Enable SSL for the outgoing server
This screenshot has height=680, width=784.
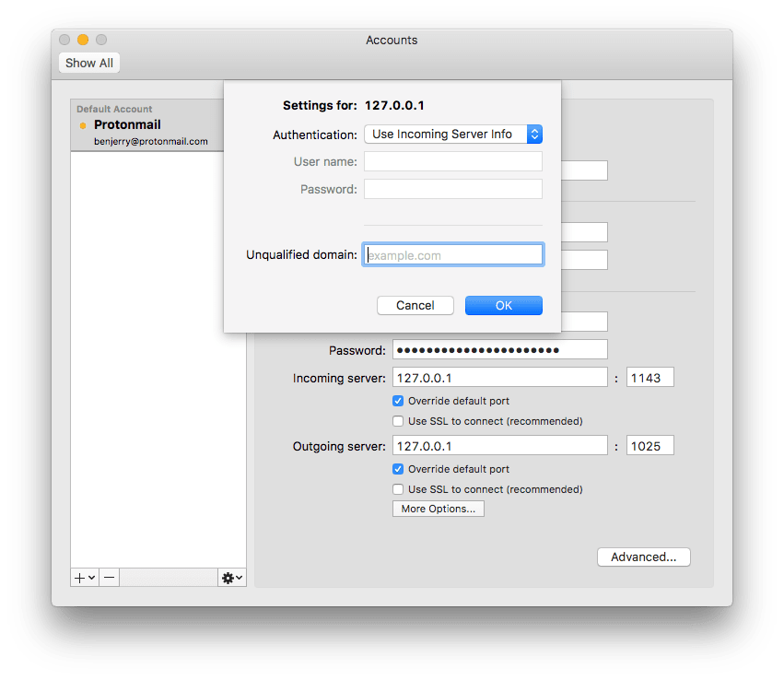pyautogui.click(x=398, y=489)
